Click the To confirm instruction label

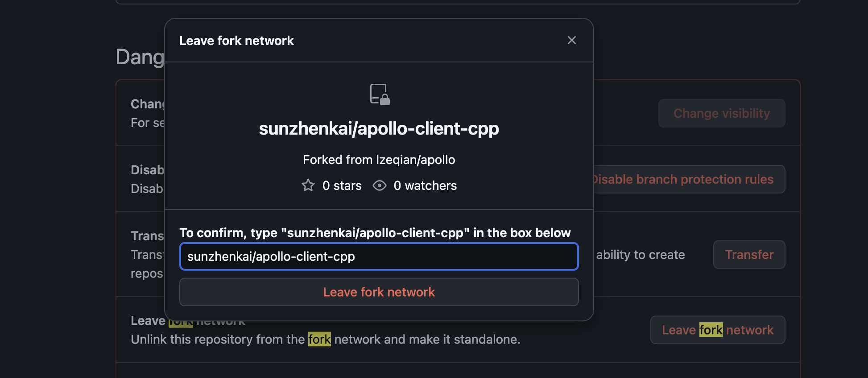[375, 233]
